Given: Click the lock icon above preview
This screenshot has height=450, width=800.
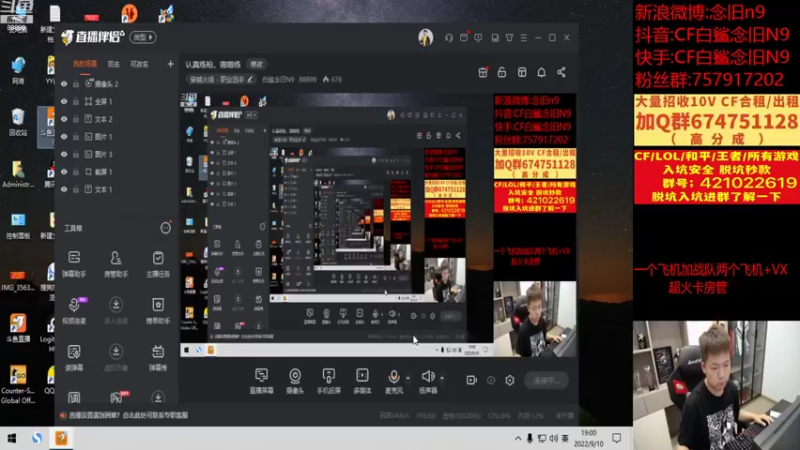Looking at the screenshot, I should click(502, 72).
